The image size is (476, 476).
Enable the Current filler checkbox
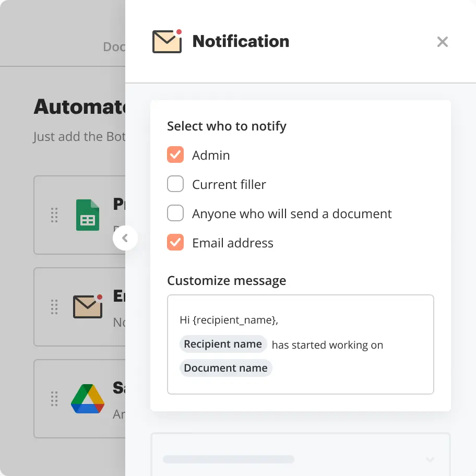click(x=175, y=184)
